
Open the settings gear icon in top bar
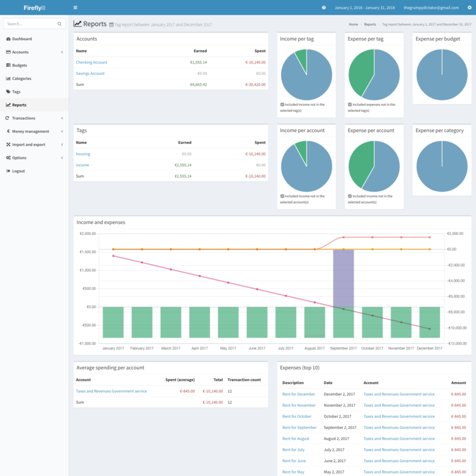click(469, 8)
